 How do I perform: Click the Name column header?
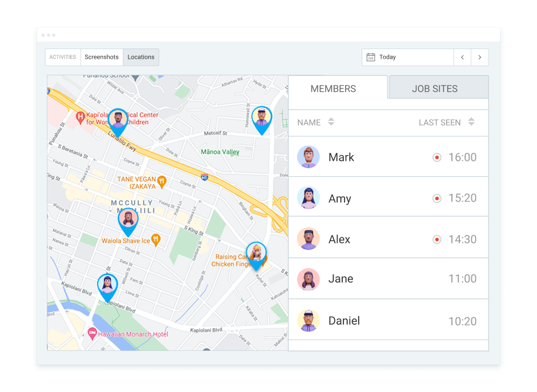[309, 123]
